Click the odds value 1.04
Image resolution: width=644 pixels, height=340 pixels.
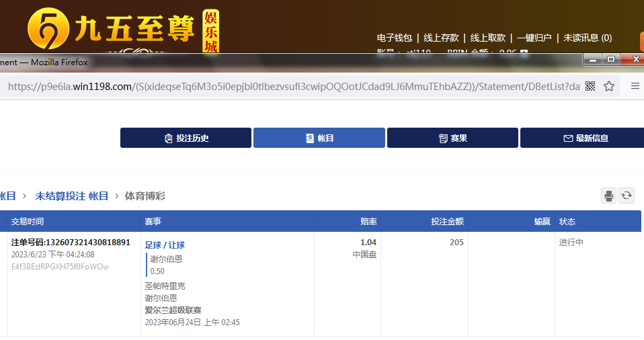point(368,243)
